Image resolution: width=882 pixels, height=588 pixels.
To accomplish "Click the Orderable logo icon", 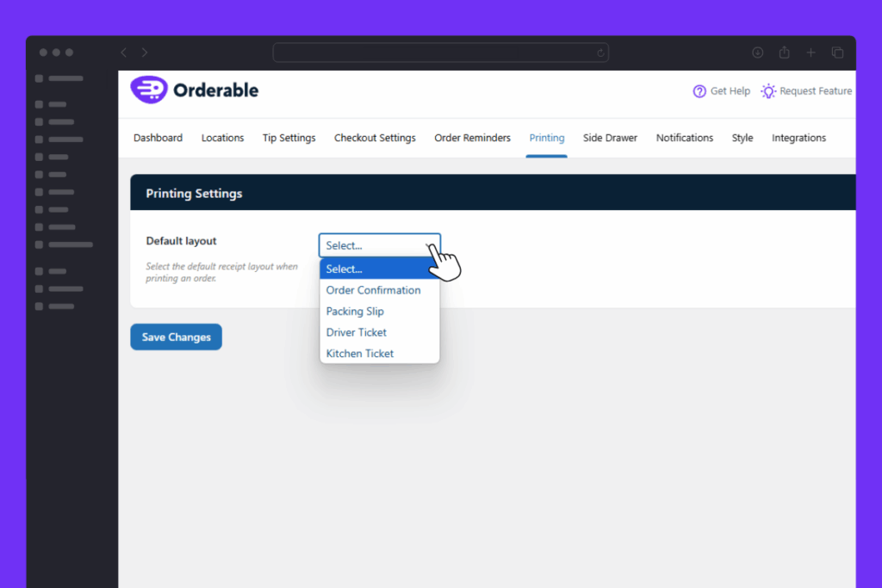I will pyautogui.click(x=147, y=90).
